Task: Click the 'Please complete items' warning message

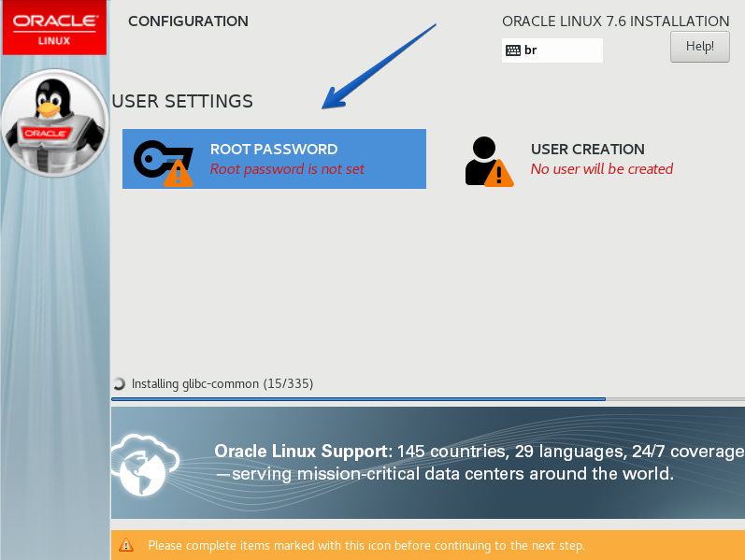Action: [x=365, y=545]
